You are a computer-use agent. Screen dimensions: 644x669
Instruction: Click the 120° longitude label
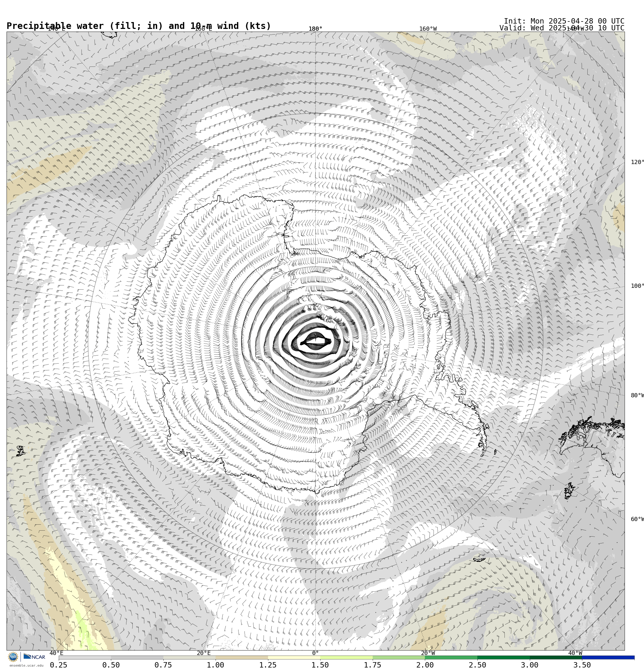637,162
